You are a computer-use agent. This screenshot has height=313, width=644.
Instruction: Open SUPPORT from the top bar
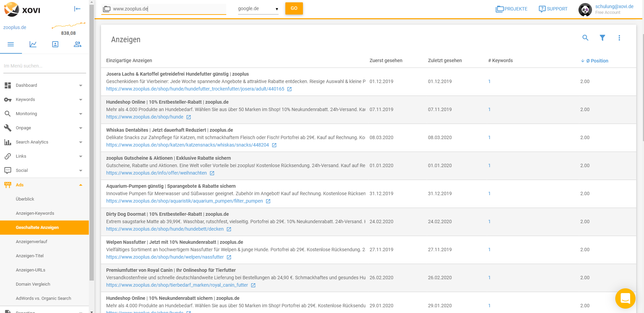click(553, 9)
